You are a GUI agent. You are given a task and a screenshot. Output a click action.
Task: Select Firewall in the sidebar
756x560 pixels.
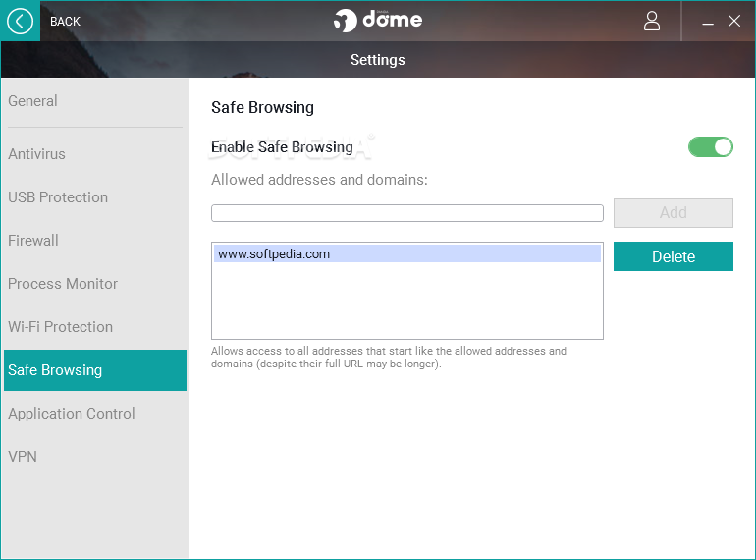coord(33,240)
